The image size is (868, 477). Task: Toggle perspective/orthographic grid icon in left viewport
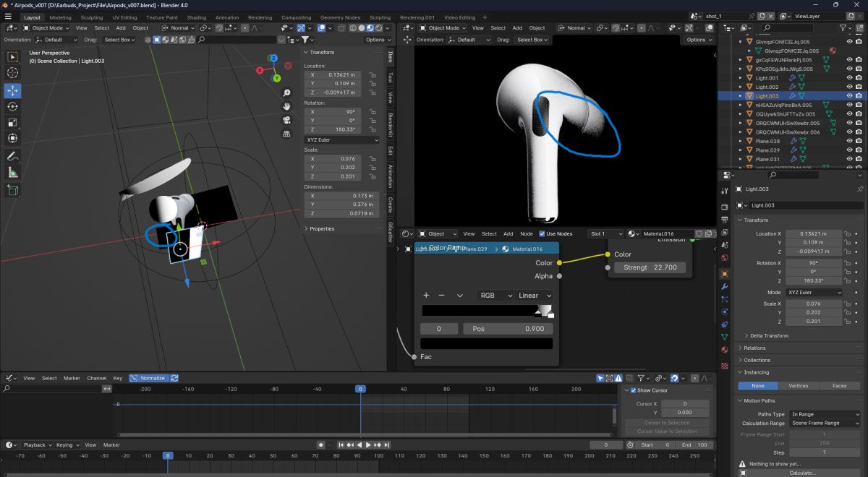(x=287, y=133)
